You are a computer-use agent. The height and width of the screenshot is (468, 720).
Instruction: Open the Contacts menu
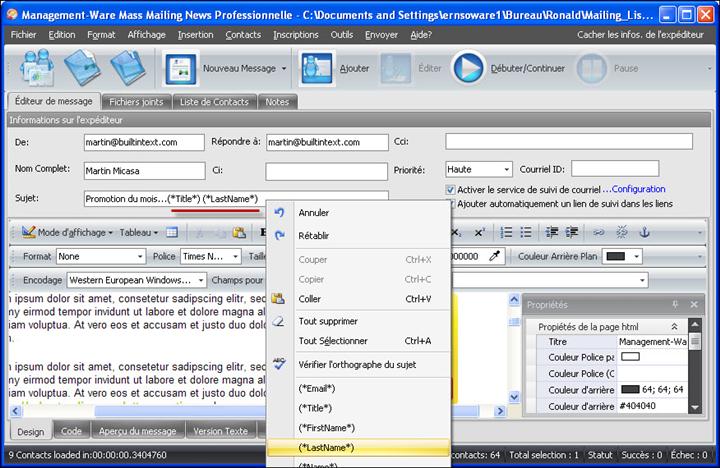[x=243, y=34]
